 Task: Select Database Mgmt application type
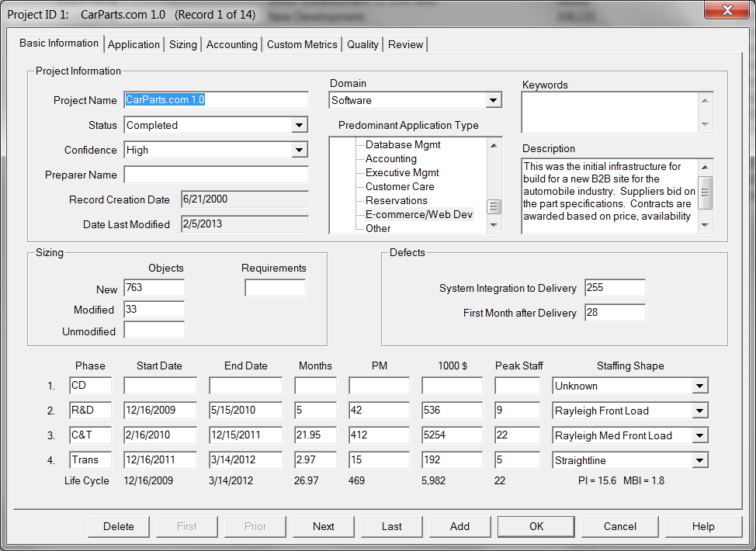point(403,144)
